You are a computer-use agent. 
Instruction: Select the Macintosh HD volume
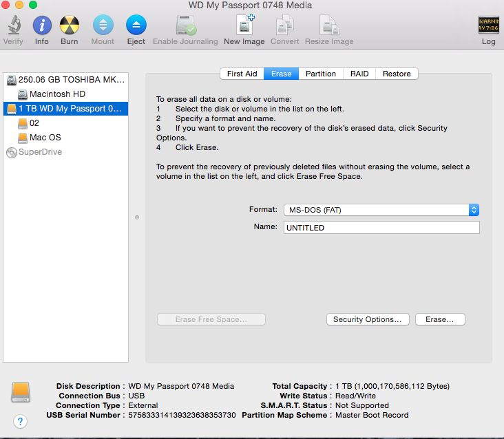[x=65, y=94]
